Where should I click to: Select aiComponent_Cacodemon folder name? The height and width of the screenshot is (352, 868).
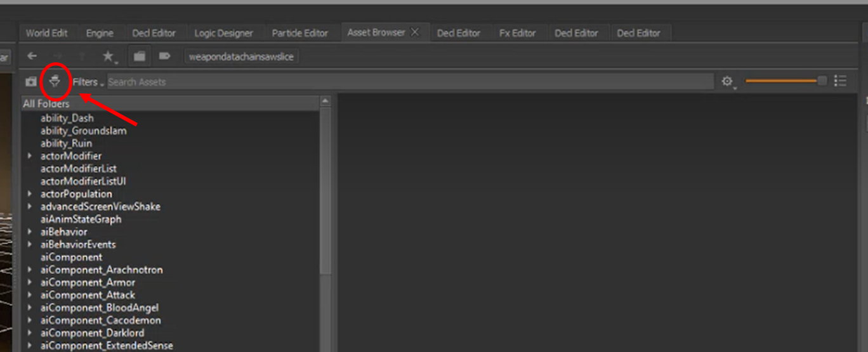pos(100,321)
